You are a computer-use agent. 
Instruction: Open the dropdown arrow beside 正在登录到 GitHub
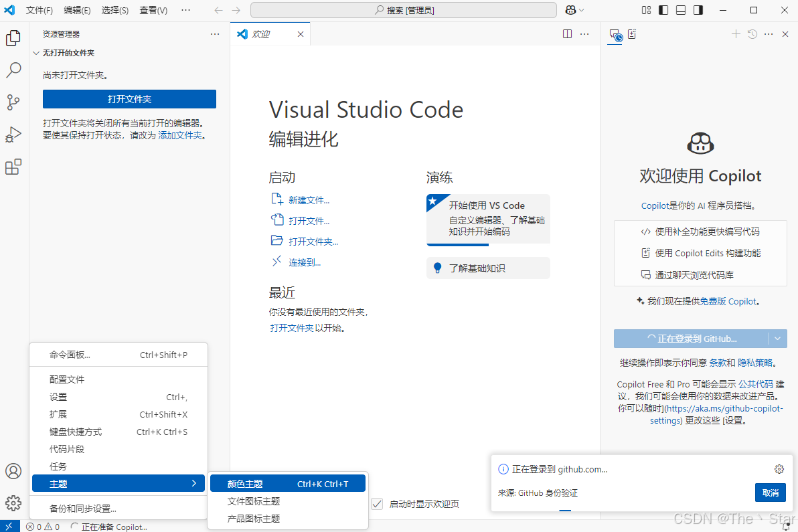click(x=778, y=339)
